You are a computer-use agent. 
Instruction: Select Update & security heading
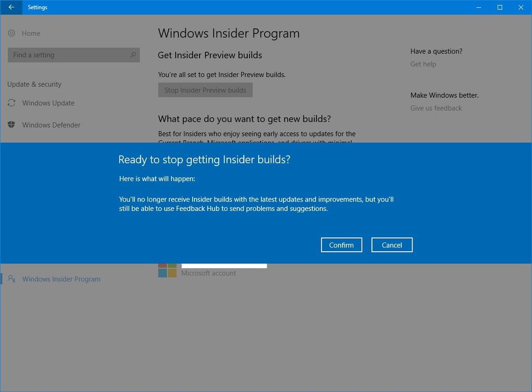34,84
